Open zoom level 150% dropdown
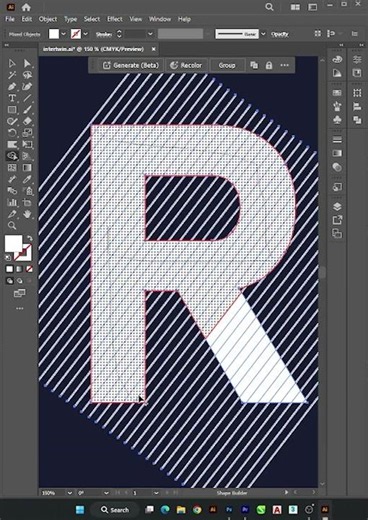This screenshot has height=520, width=368. [x=70, y=493]
